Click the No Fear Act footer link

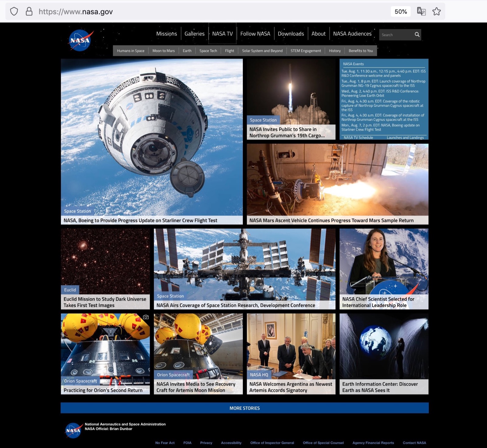tap(165, 443)
